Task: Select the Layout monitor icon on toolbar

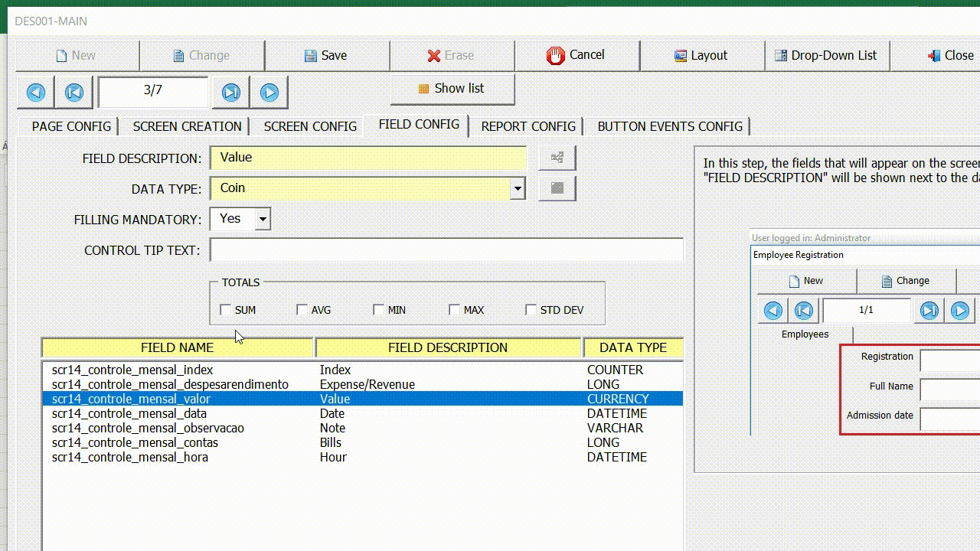Action: coord(679,55)
